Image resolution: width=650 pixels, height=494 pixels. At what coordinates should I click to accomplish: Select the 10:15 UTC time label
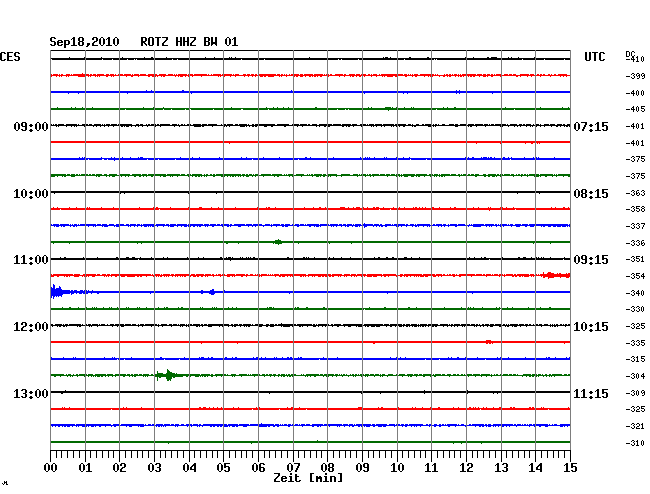(591, 327)
